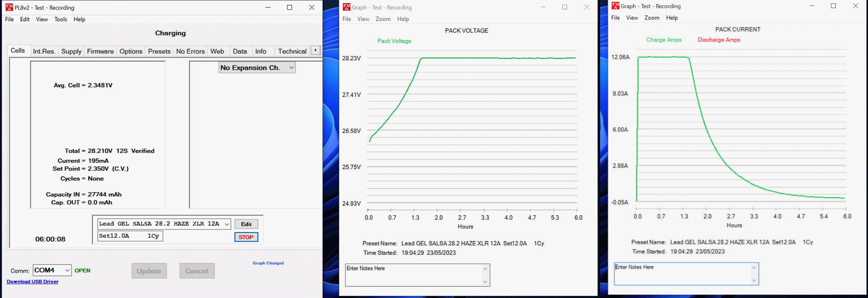This screenshot has height=298, width=868.
Task: Open Tools menu in PL8v2 window
Action: [x=61, y=19]
